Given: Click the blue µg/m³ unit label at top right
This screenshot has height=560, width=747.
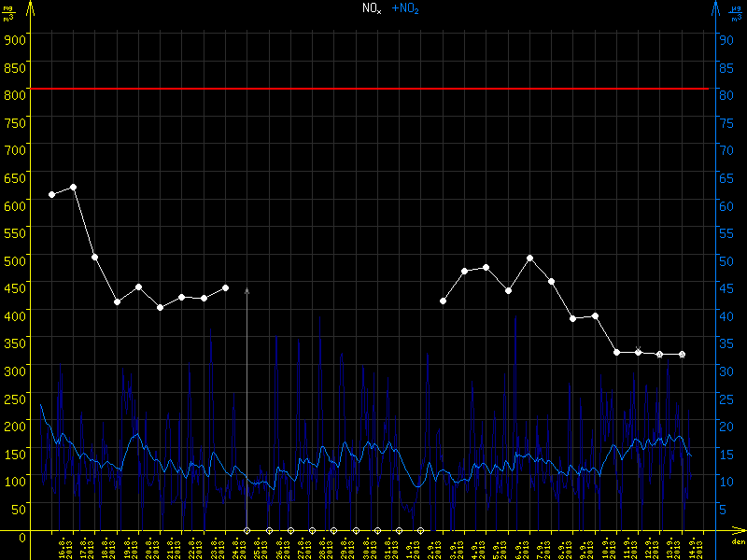Looking at the screenshot, I should pyautogui.click(x=736, y=12).
